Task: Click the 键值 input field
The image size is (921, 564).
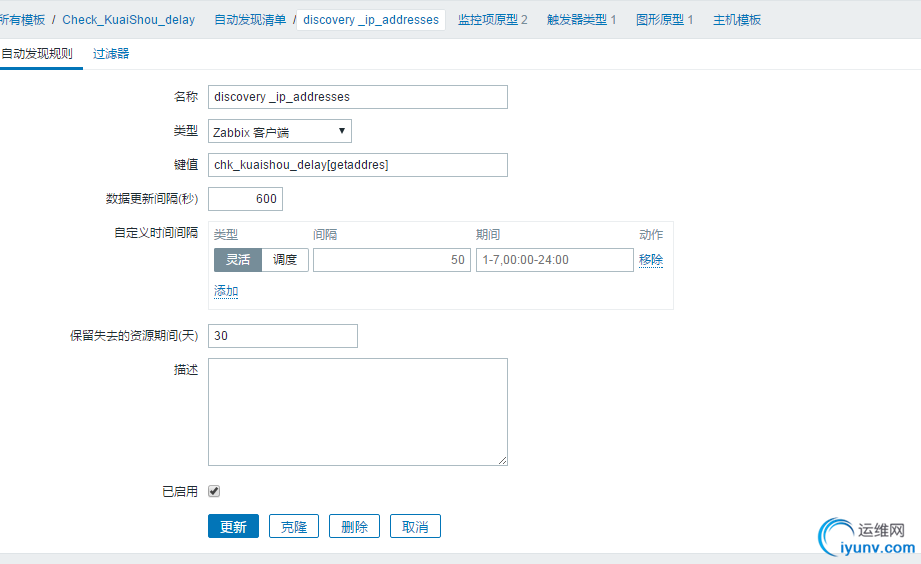Action: click(358, 165)
